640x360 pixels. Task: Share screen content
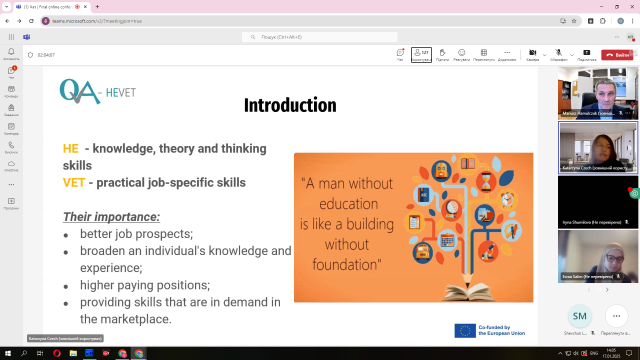[587, 55]
